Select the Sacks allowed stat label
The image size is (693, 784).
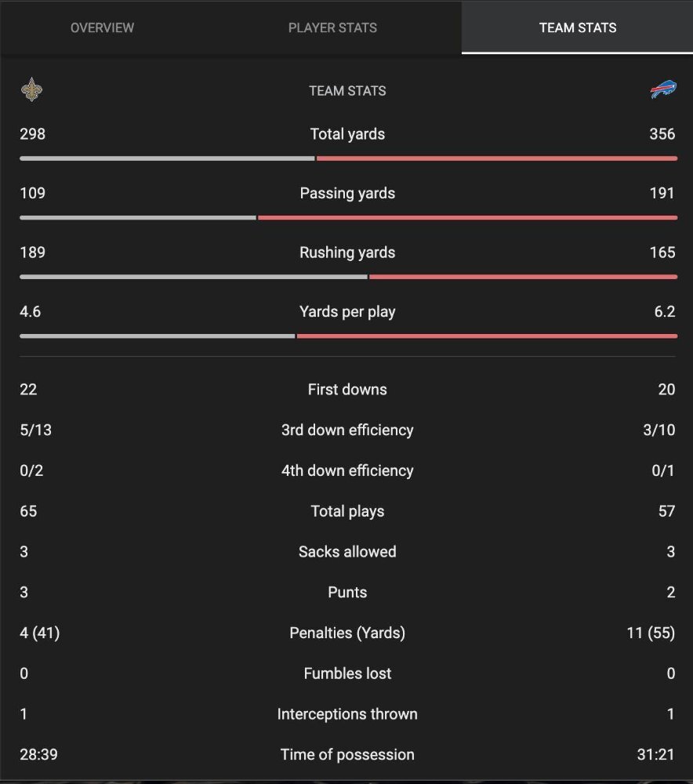[x=347, y=552]
